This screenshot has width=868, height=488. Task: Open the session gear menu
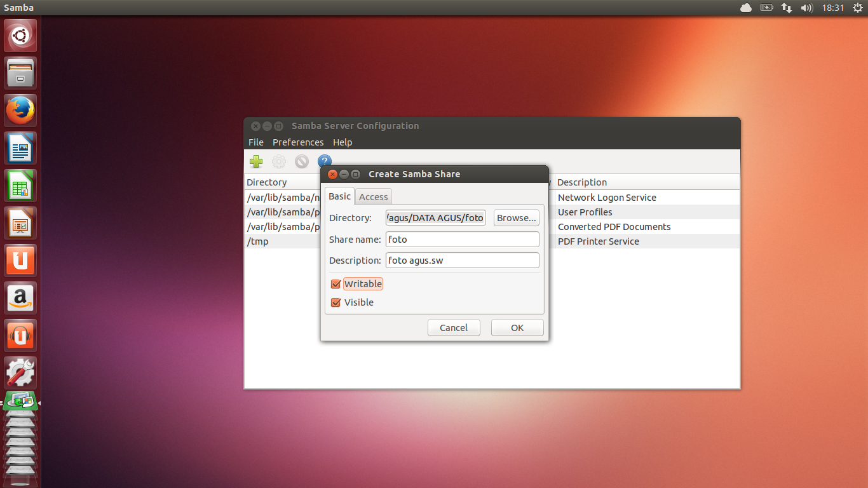857,8
